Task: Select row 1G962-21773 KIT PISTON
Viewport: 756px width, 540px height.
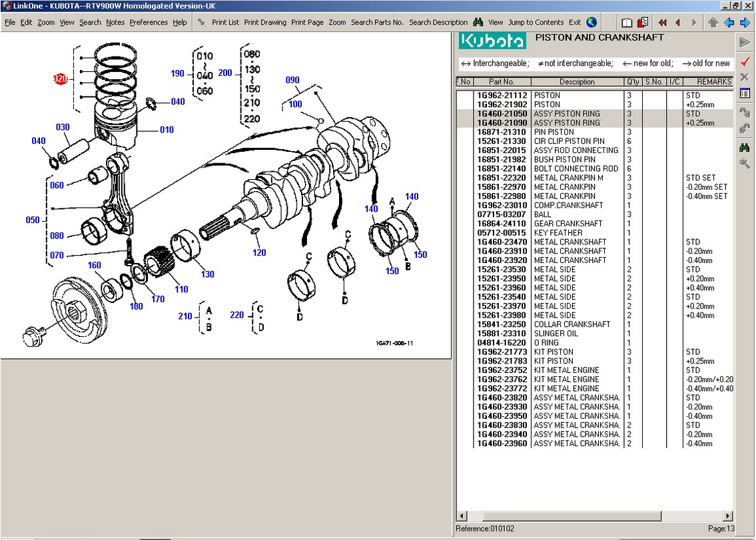Action: [x=595, y=352]
